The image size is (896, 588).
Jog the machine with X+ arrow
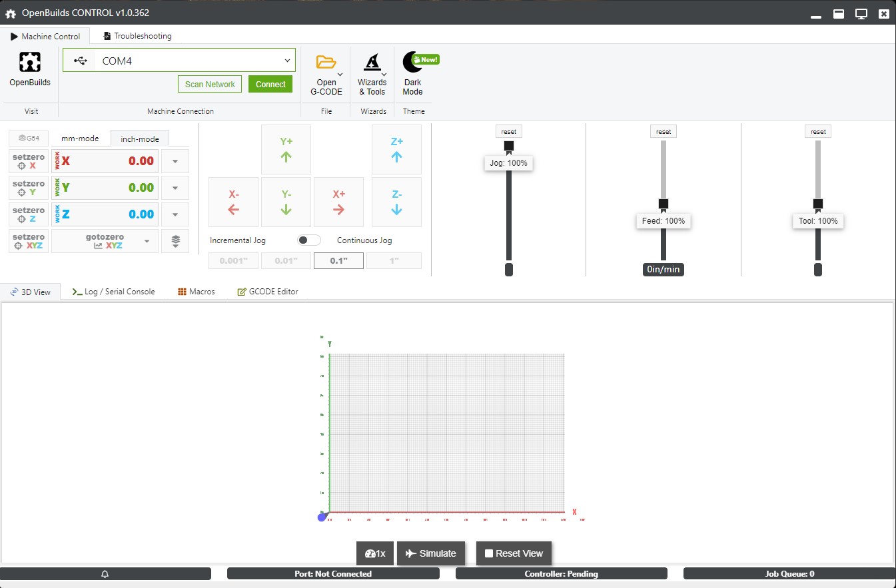point(338,202)
